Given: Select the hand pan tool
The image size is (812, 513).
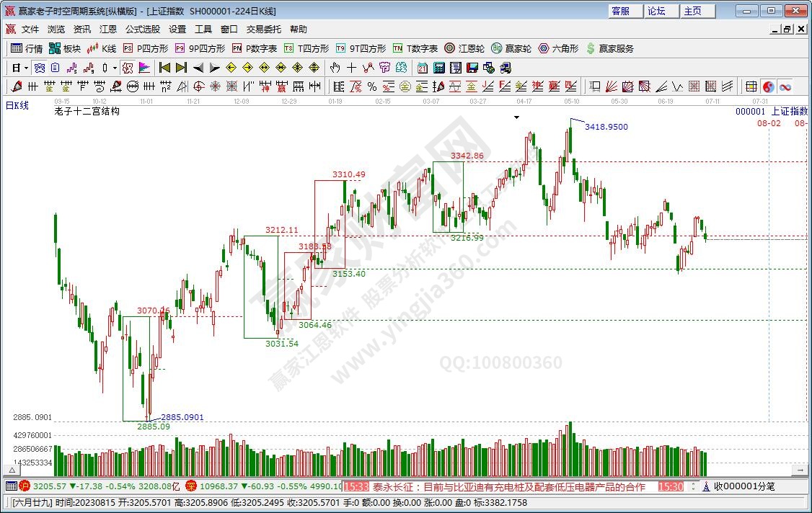Looking at the screenshot, I should tap(335, 68).
